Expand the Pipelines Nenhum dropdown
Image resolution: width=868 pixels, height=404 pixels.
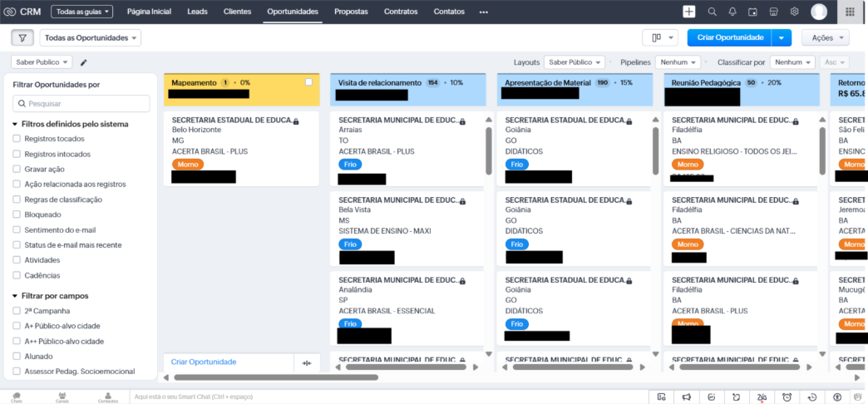[678, 62]
